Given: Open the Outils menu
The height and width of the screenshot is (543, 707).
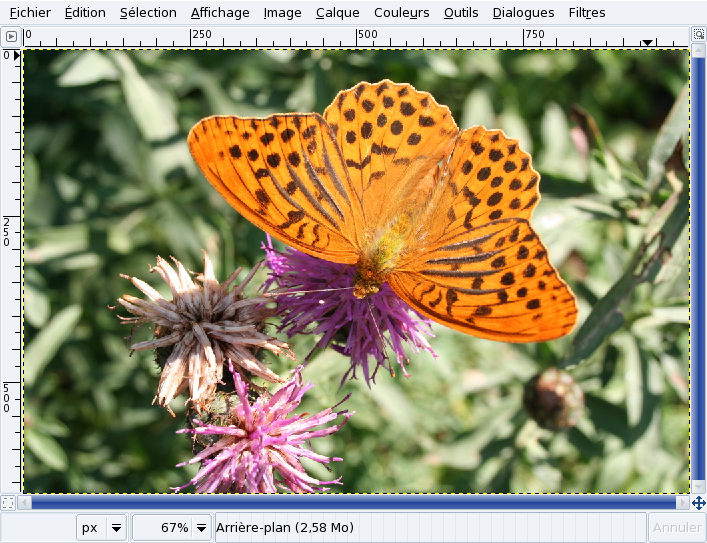Looking at the screenshot, I should [x=461, y=13].
